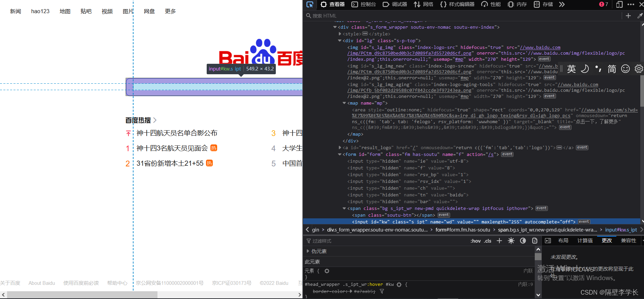The image size is (644, 299).
Task: Toggle print media simulation icon
Action: (534, 241)
